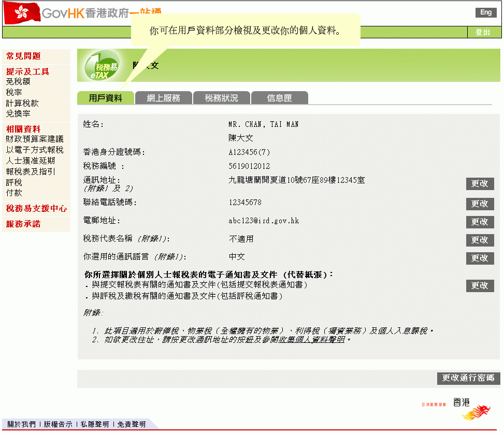Open the 信息匣 tab
Image resolution: width=504 pixels, height=433 pixels.
click(x=279, y=98)
